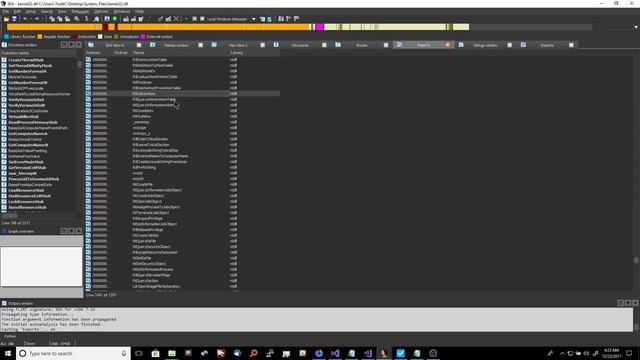Screen dimensions: 640x360
Task: Start process with green play icon
Action: click(187, 19)
